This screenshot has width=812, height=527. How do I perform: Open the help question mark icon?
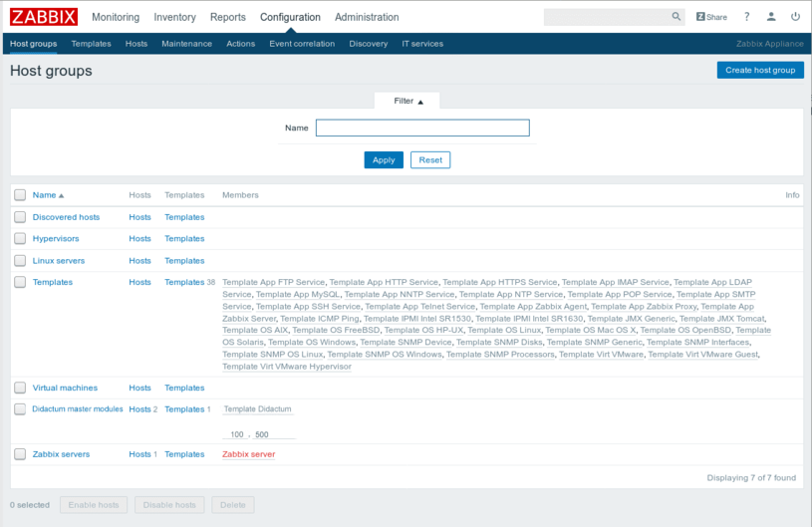[747, 17]
